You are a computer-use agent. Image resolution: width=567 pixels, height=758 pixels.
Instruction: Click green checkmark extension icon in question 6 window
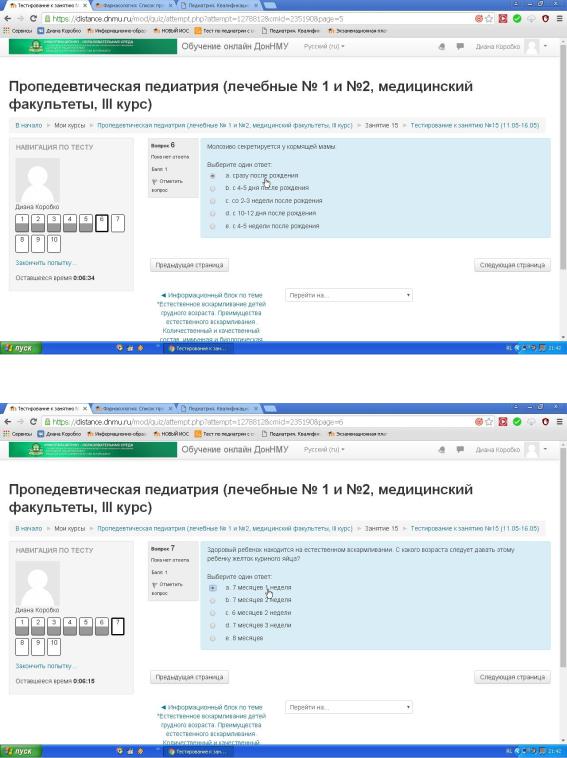click(517, 18)
